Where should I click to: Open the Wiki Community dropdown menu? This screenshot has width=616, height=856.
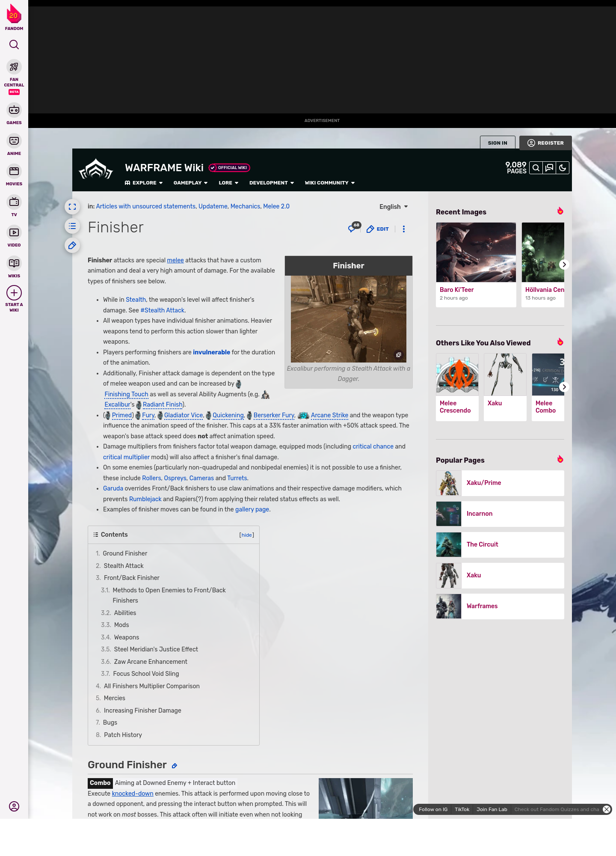330,183
